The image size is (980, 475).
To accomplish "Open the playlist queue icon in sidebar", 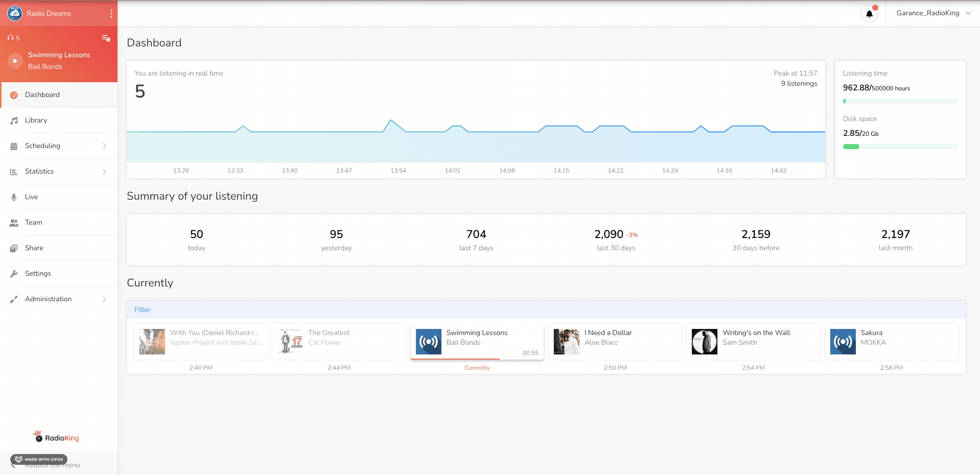I will coord(106,38).
